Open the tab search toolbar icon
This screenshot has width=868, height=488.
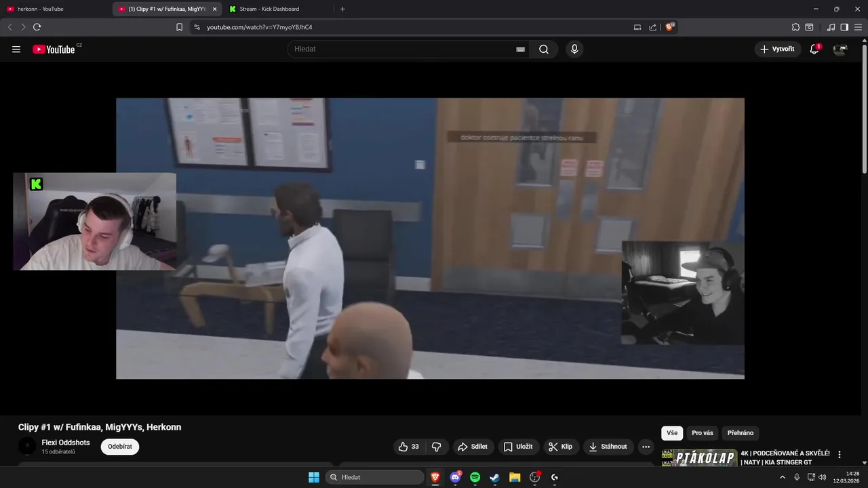(x=809, y=27)
